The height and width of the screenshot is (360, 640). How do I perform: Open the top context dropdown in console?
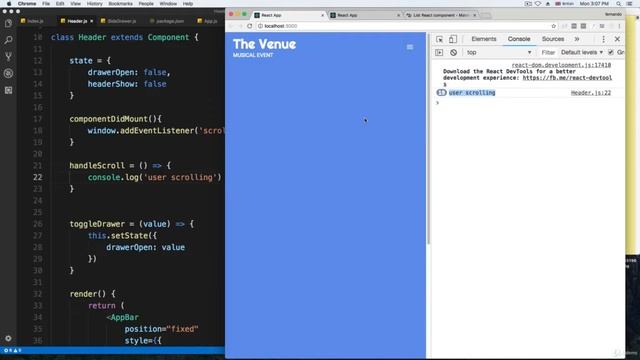pos(499,52)
